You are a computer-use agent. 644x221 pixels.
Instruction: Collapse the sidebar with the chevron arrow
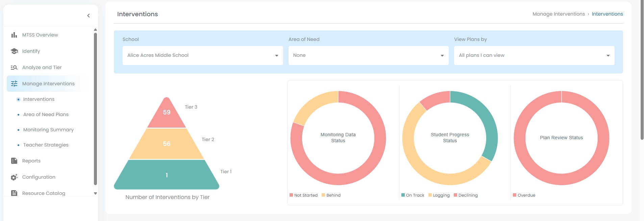click(89, 16)
